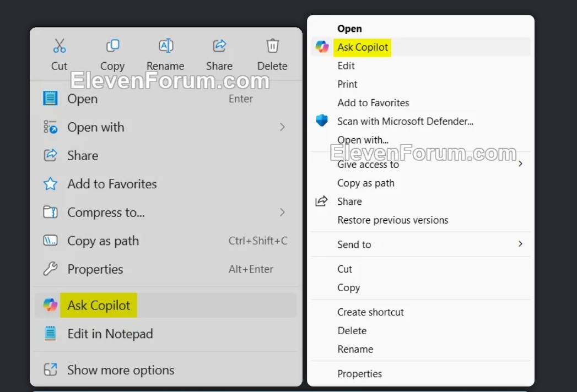Image resolution: width=577 pixels, height=392 pixels.
Task: Click the Copy icon in top action row
Action: 112,46
